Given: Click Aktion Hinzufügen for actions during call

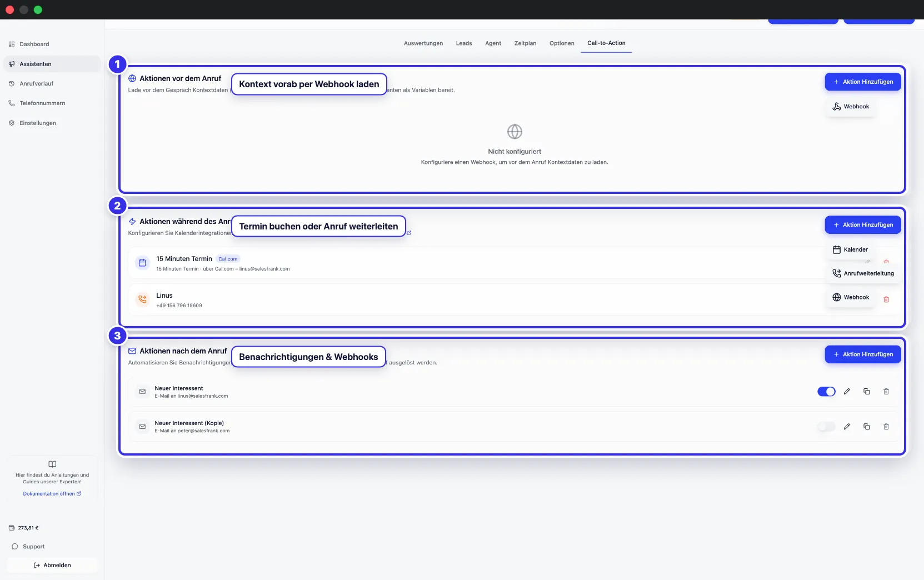Looking at the screenshot, I should coord(863,224).
